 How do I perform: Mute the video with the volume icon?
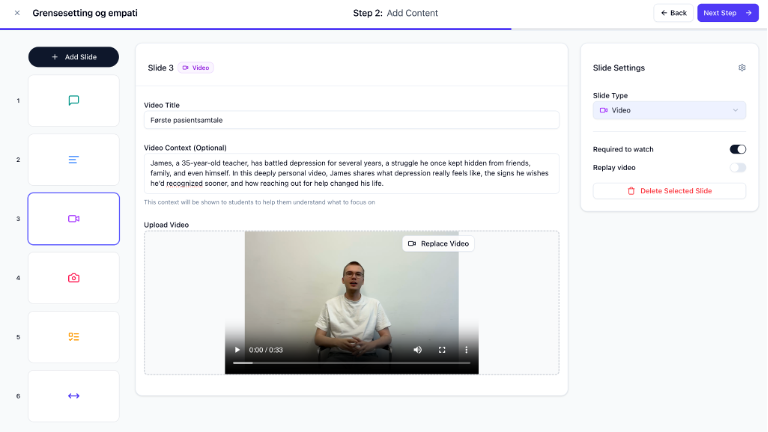418,350
